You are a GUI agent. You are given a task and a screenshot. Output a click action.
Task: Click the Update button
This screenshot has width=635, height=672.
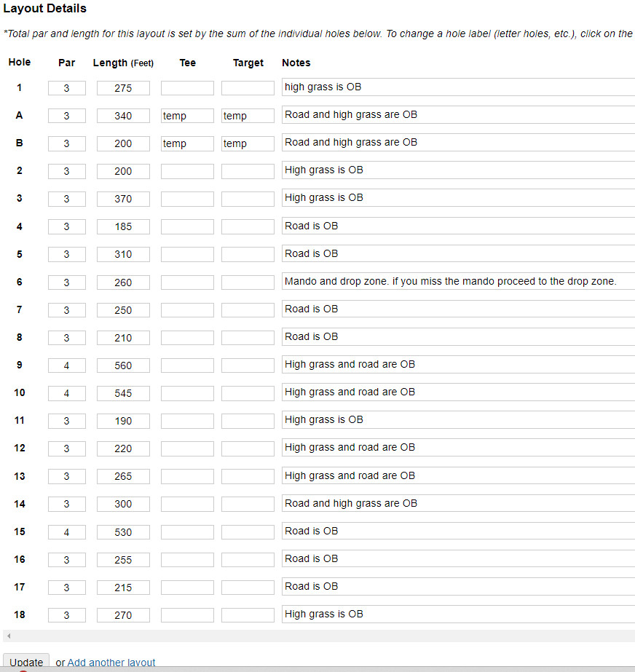point(26,662)
